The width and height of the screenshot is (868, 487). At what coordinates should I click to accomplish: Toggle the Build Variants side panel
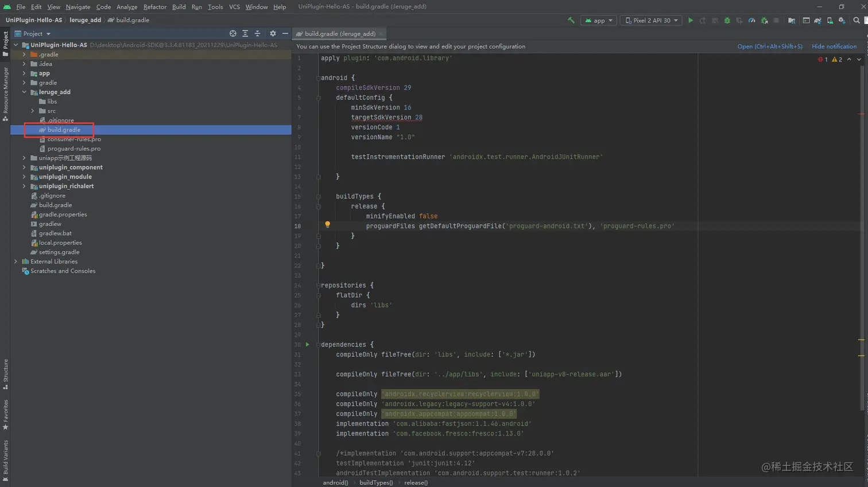(5, 460)
